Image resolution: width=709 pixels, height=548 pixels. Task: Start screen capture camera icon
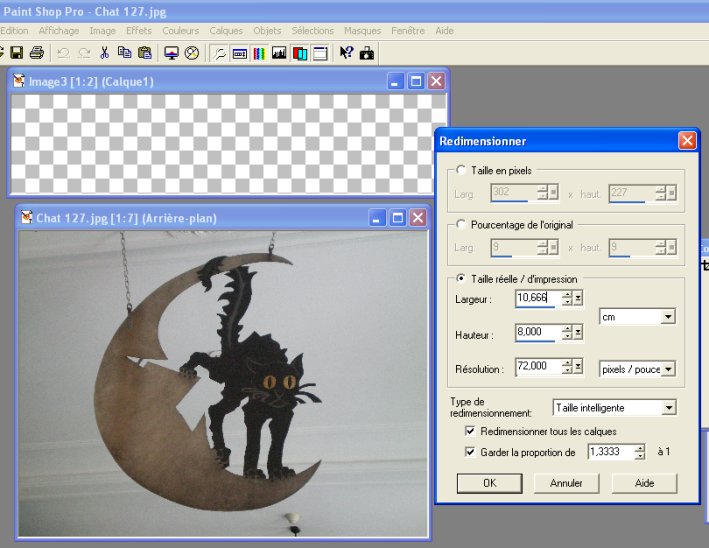point(366,53)
